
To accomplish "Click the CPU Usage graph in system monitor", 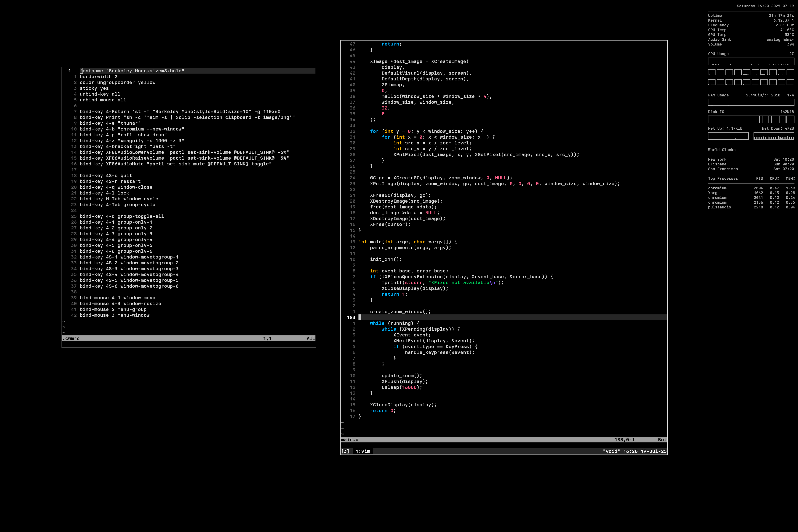I will click(x=751, y=62).
